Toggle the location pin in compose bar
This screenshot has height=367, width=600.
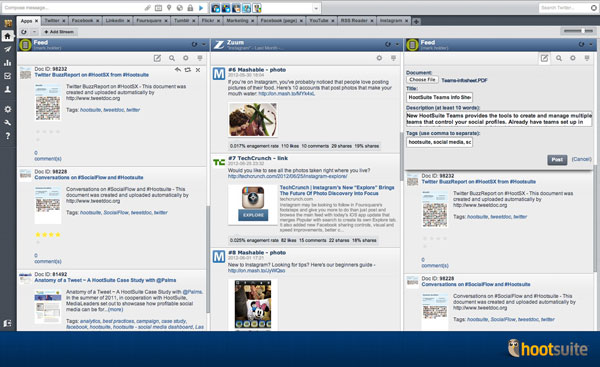click(x=169, y=8)
